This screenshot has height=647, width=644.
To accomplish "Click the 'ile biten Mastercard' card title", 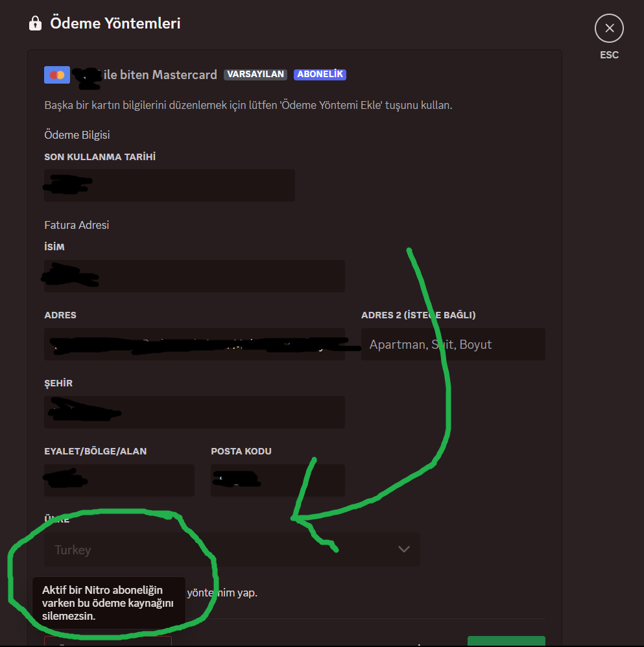I will [x=160, y=75].
